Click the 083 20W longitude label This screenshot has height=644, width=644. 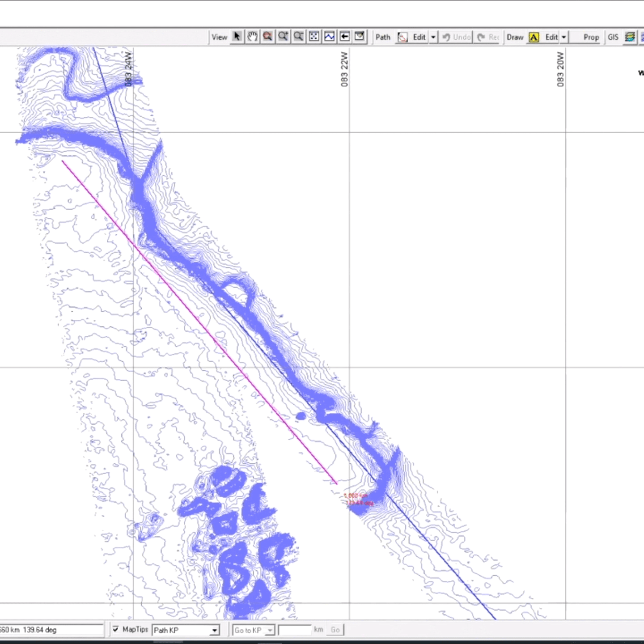[x=560, y=69]
